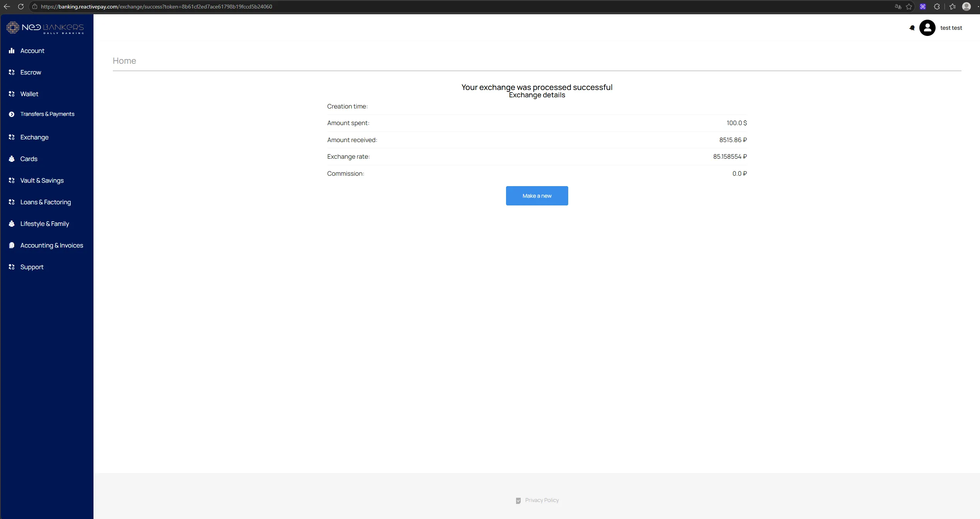This screenshot has width=980, height=519.
Task: Click the user avatar icon
Action: (x=927, y=28)
